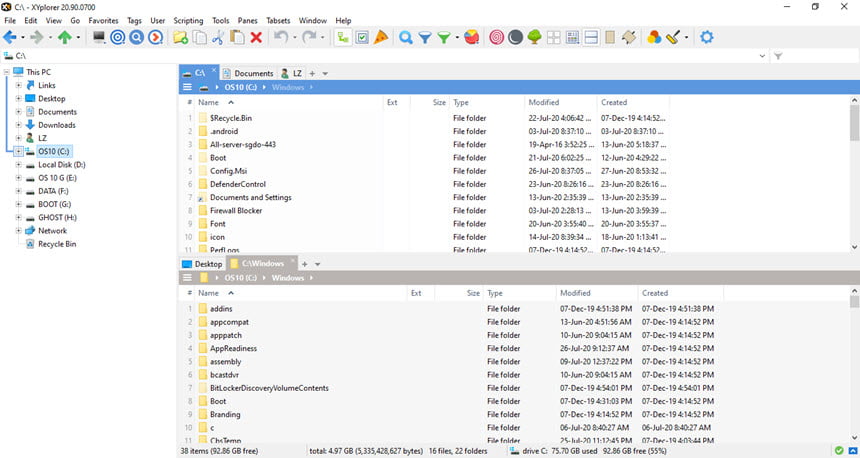Image resolution: width=860 pixels, height=458 pixels.
Task: Open Configuration with the blue gear icon
Action: coord(707,37)
